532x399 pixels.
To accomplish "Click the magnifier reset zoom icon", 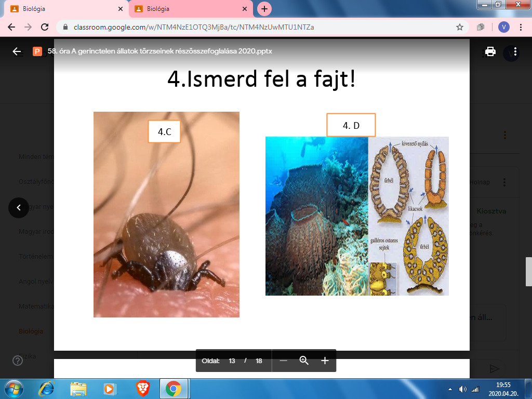I will point(304,361).
